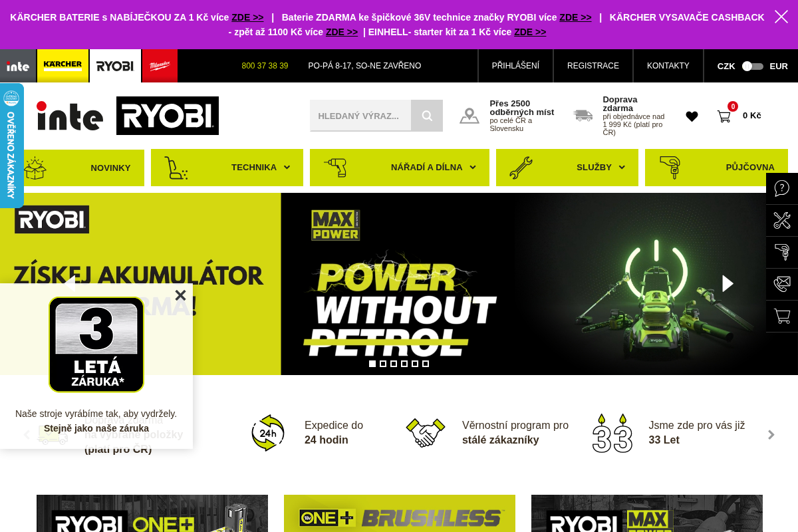Open wishlist heart icon
Screen dimensions: 798x532
click(x=692, y=116)
